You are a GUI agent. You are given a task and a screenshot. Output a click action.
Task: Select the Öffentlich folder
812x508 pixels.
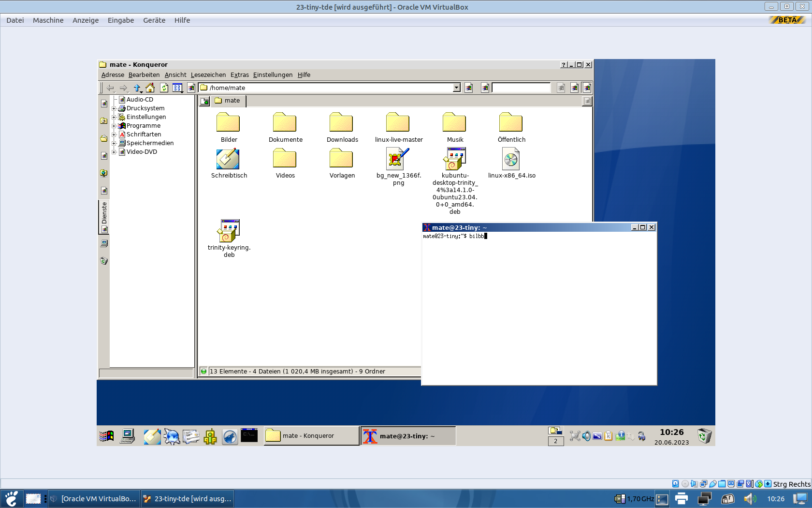point(511,128)
